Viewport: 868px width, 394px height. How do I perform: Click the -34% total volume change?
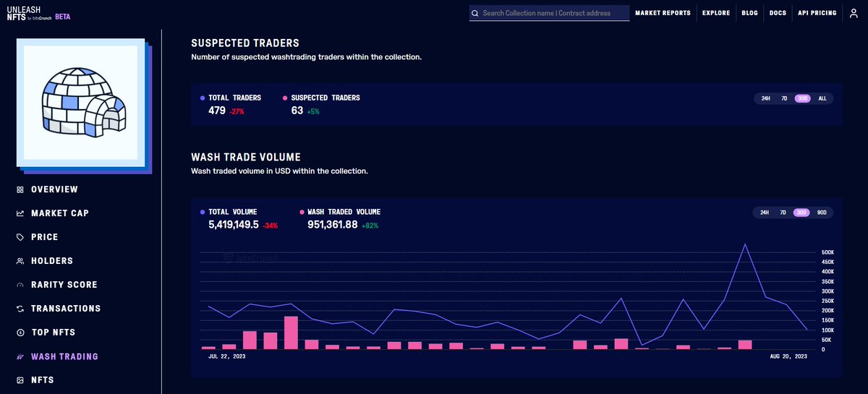point(271,226)
